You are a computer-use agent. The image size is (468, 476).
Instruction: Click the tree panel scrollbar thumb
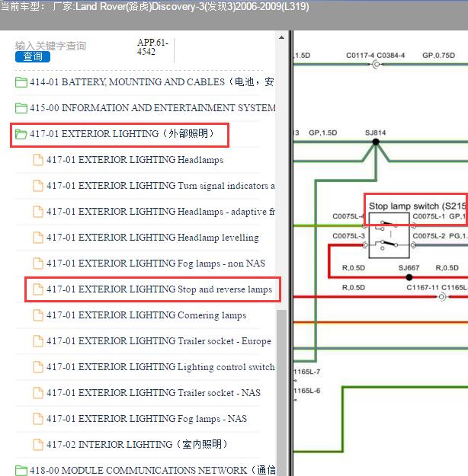click(x=281, y=391)
